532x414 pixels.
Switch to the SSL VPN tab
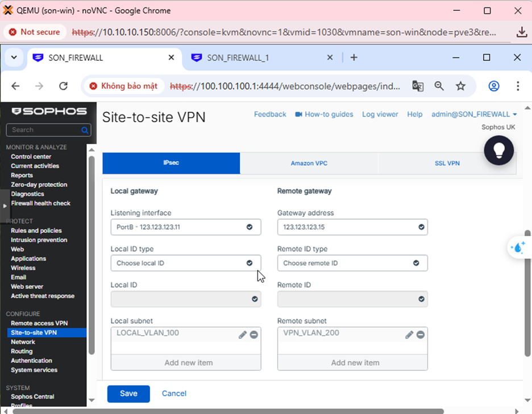tap(447, 163)
